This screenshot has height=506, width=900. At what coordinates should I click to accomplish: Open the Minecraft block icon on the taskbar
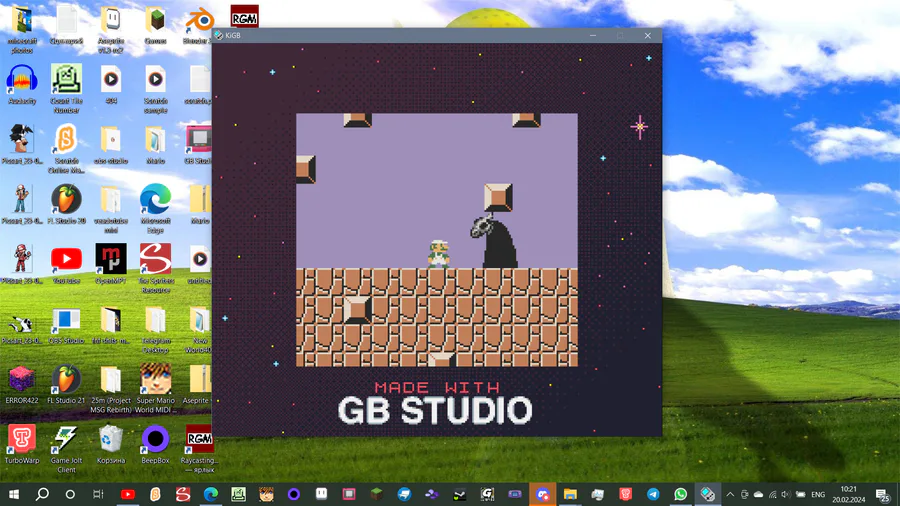pos(377,494)
